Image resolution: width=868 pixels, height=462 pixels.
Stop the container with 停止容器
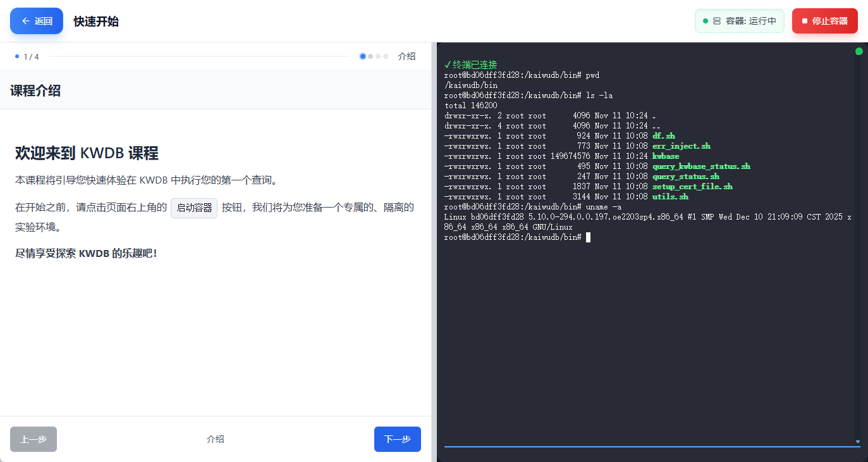click(825, 21)
